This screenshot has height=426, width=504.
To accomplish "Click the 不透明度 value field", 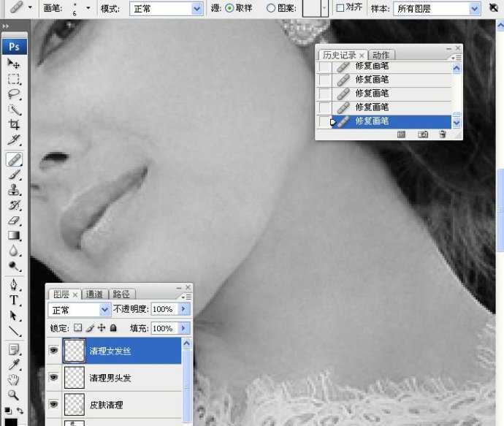I will [x=164, y=309].
